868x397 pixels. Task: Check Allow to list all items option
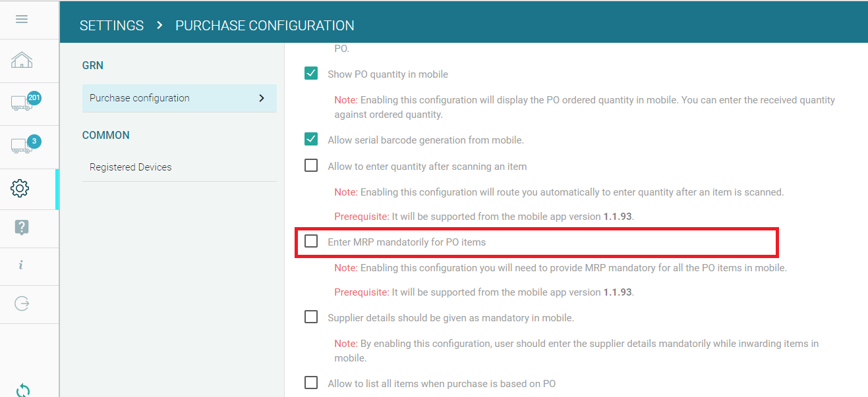311,383
